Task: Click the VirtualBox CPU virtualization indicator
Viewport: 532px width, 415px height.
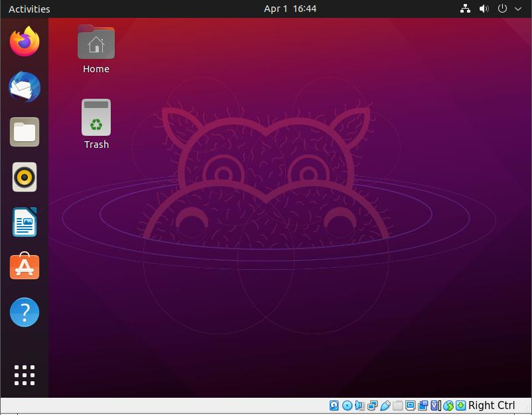Action: [x=436, y=405]
